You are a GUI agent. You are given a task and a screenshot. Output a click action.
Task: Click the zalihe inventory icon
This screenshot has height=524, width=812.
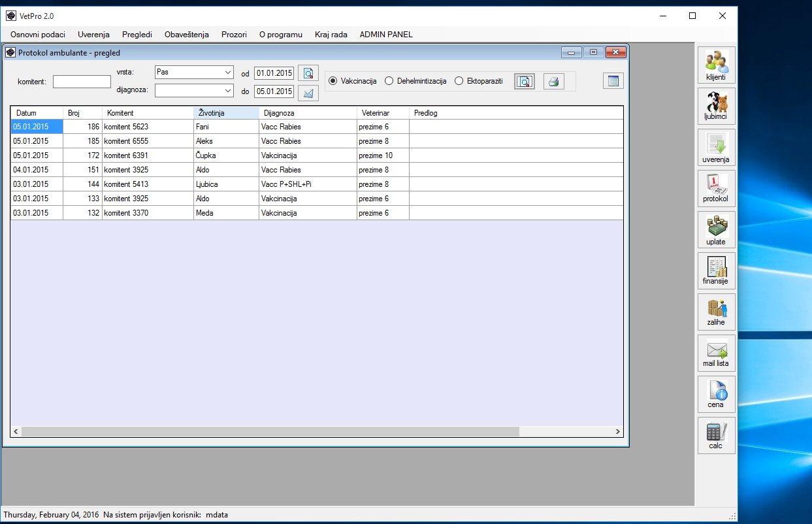coord(716,312)
